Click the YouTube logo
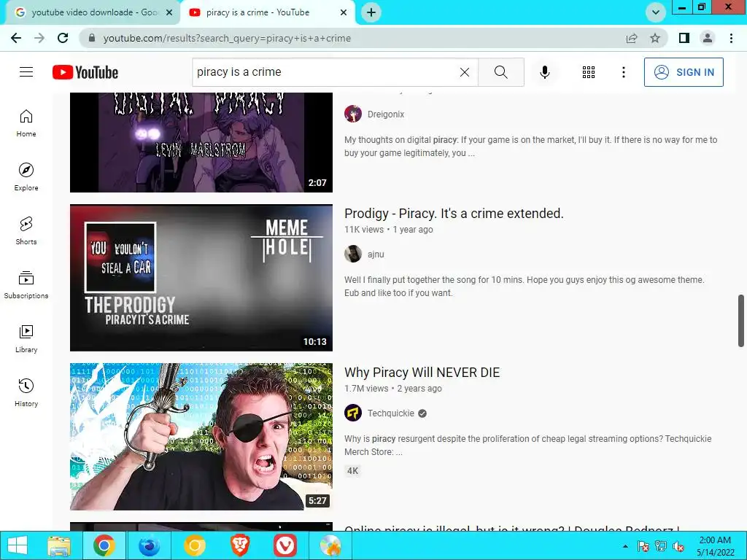This screenshot has width=747, height=560. (85, 72)
